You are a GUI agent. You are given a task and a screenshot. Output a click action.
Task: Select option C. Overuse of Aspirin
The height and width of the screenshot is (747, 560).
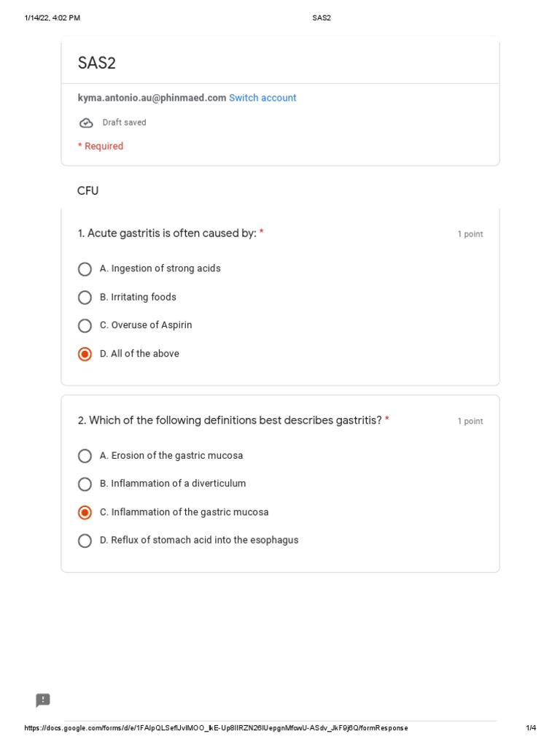(x=85, y=325)
